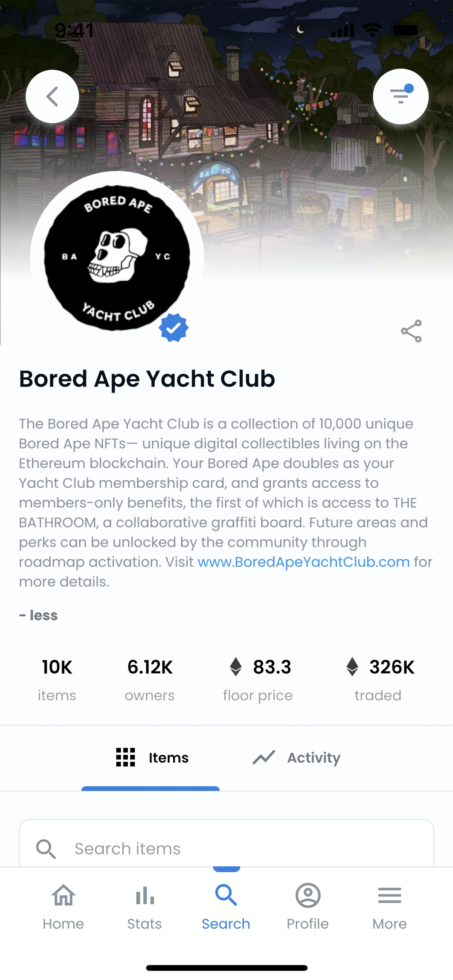Open the www.BoredApeYachtClub.com link
Screen dimensions: 453x980
tap(303, 562)
